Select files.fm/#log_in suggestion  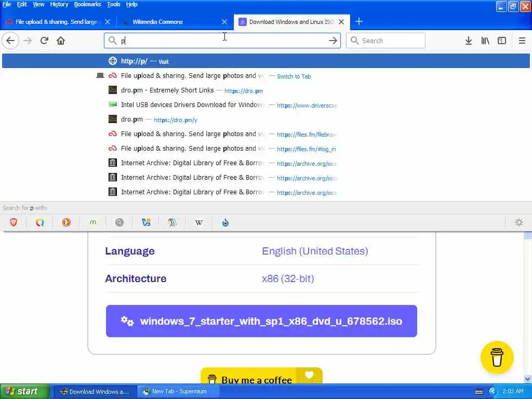pos(265,149)
